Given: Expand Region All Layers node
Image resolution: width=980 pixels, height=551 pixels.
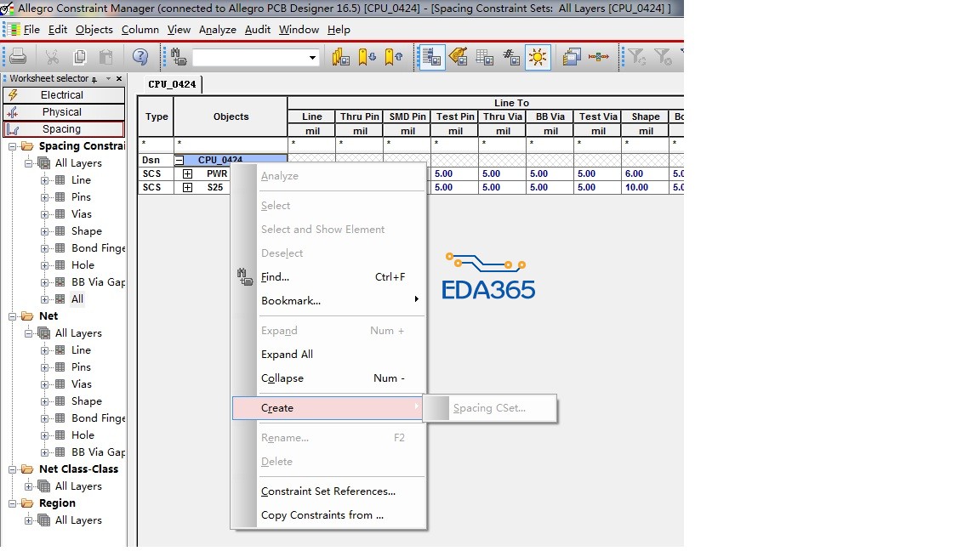Looking at the screenshot, I should coord(28,520).
